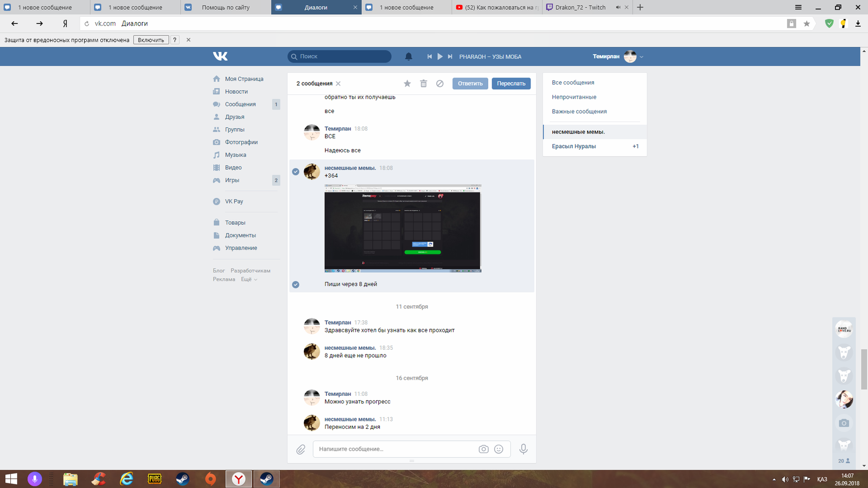Open Internet Explorer from taskbar
This screenshot has height=488, width=868.
click(126, 479)
